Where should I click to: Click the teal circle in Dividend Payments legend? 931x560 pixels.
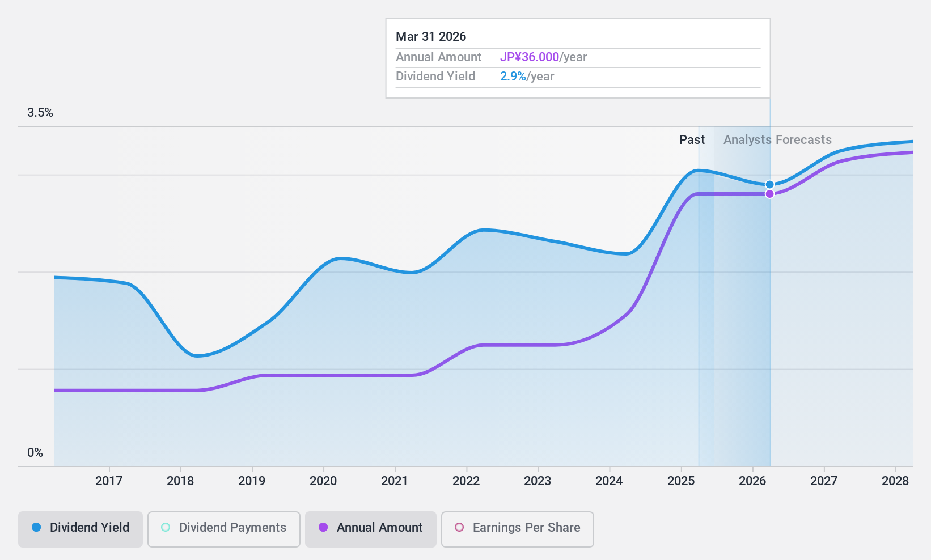click(166, 527)
